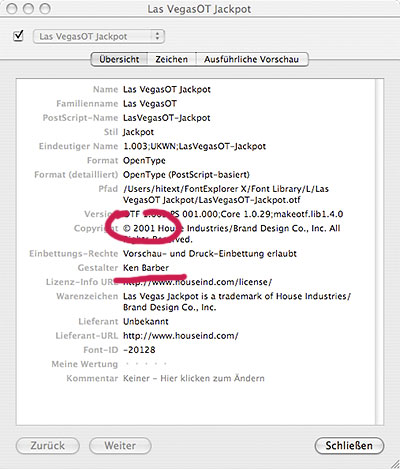The image size is (400, 469).
Task: Click the zoom window button
Action: click(x=45, y=9)
